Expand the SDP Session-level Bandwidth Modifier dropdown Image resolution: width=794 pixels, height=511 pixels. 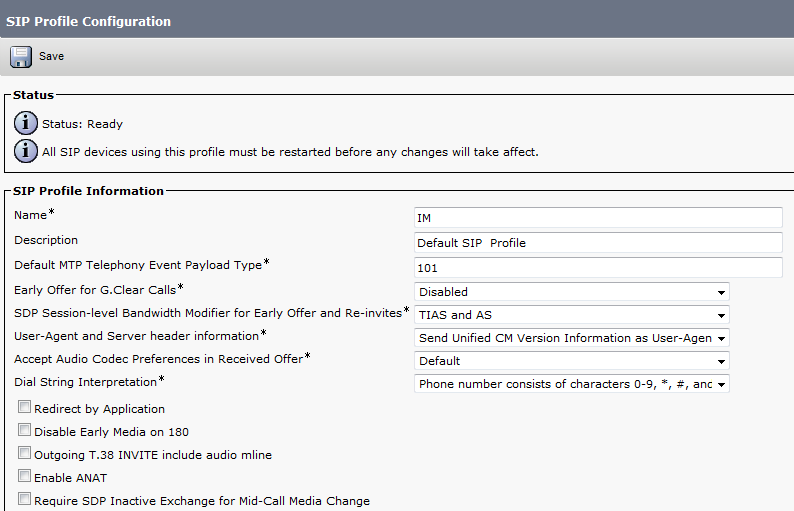point(571,315)
